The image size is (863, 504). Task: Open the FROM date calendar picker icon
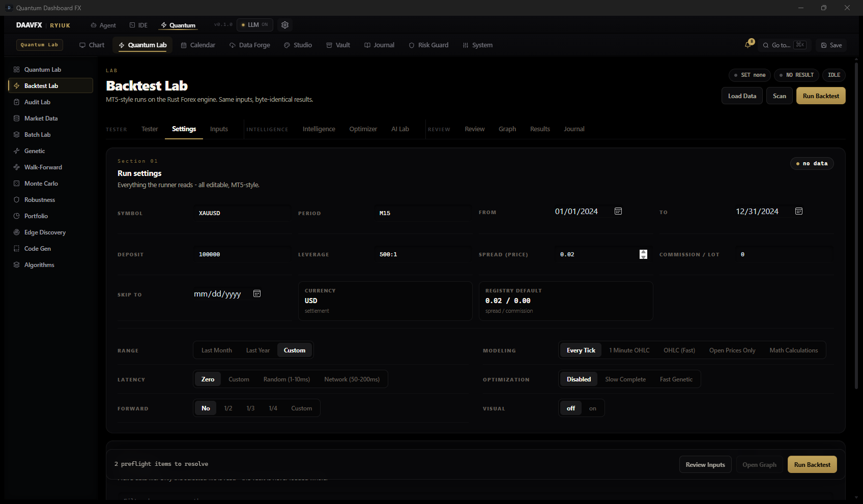click(x=618, y=211)
